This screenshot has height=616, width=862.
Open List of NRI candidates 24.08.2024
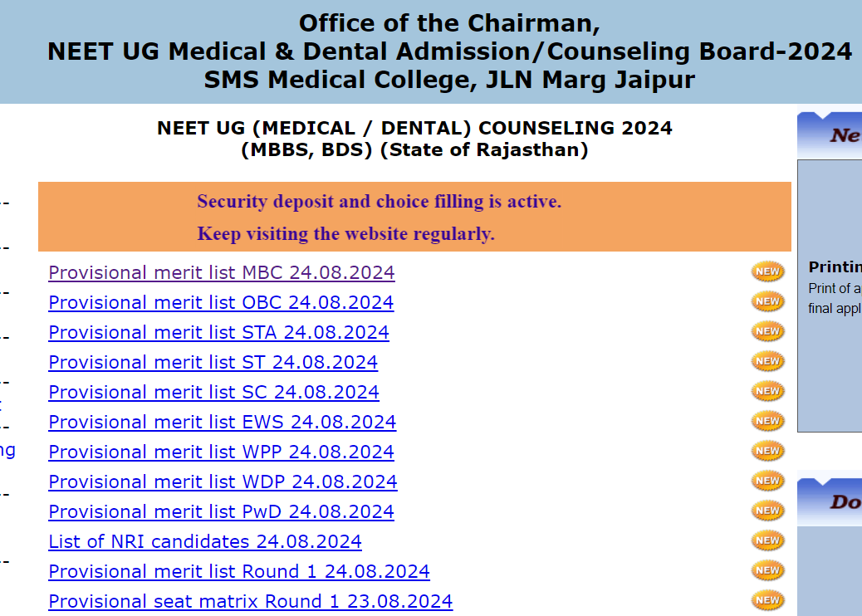(205, 541)
